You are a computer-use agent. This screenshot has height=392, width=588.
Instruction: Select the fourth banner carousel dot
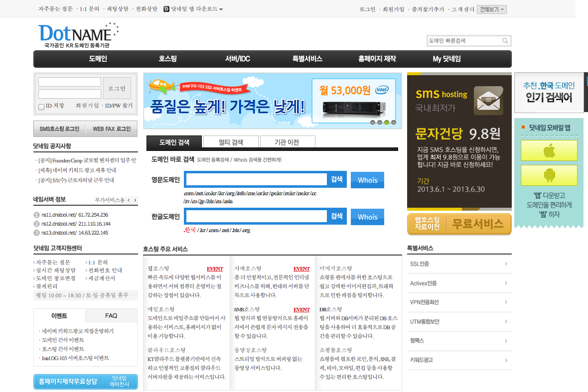coord(393,123)
